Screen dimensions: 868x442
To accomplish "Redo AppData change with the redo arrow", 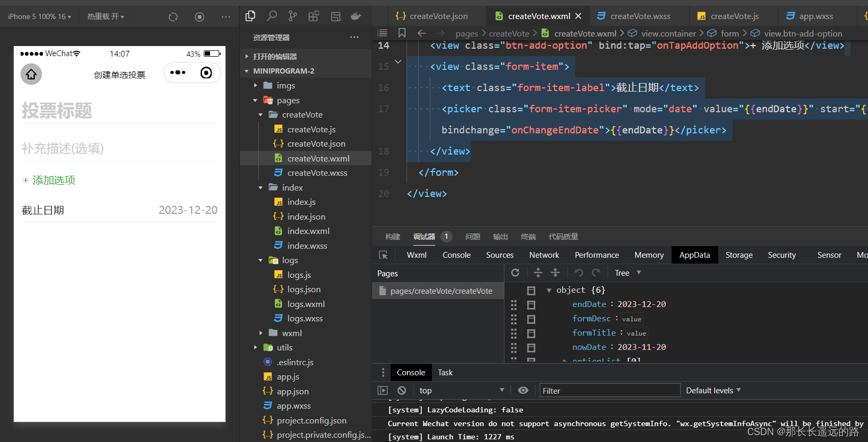I will click(596, 273).
